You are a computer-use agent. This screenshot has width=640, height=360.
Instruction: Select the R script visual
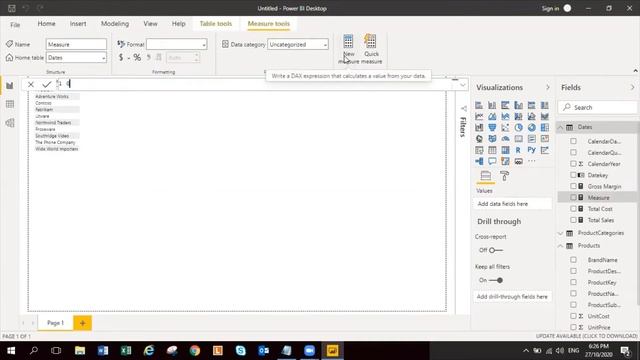pyautogui.click(x=518, y=150)
